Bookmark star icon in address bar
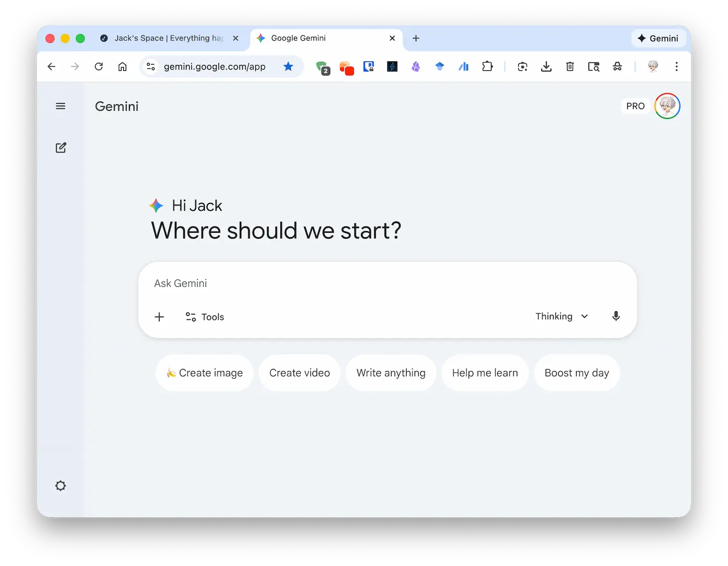 point(288,67)
